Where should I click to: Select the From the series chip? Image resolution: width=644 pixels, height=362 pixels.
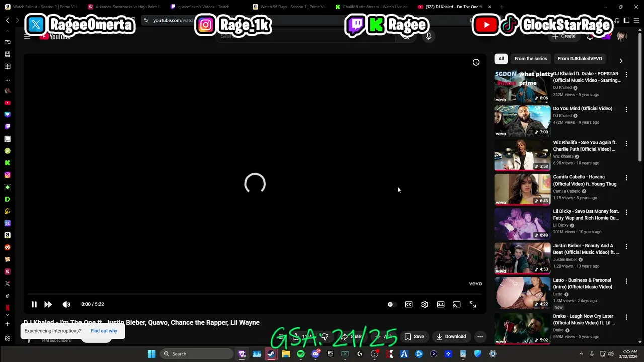click(531, 59)
